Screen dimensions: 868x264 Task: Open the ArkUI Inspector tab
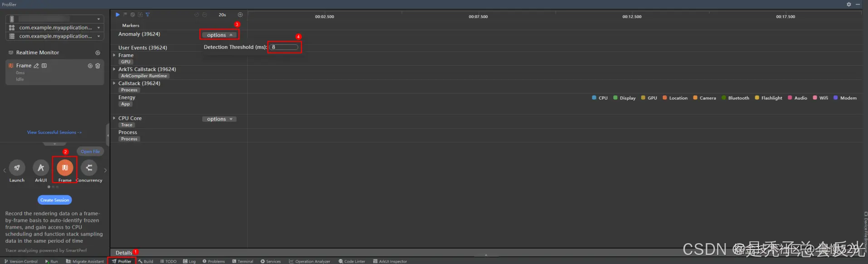pos(390,261)
